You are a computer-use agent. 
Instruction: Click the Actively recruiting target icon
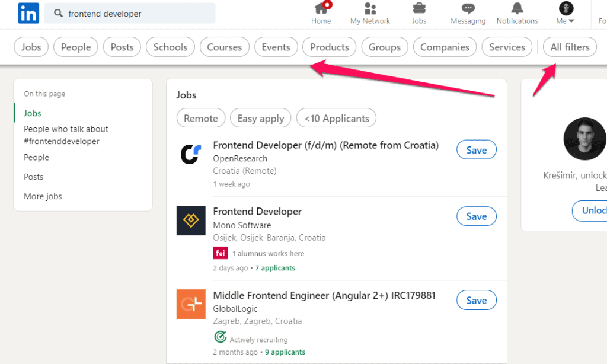pyautogui.click(x=221, y=337)
